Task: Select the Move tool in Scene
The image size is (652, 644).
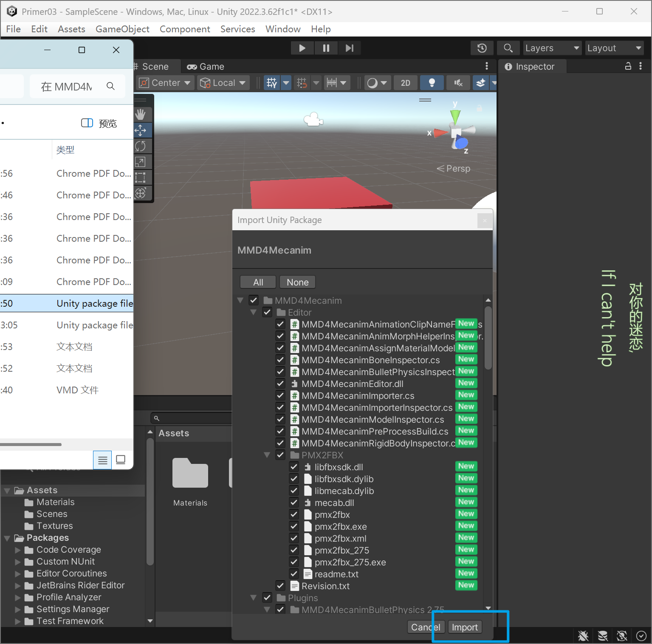Action: pos(141,130)
